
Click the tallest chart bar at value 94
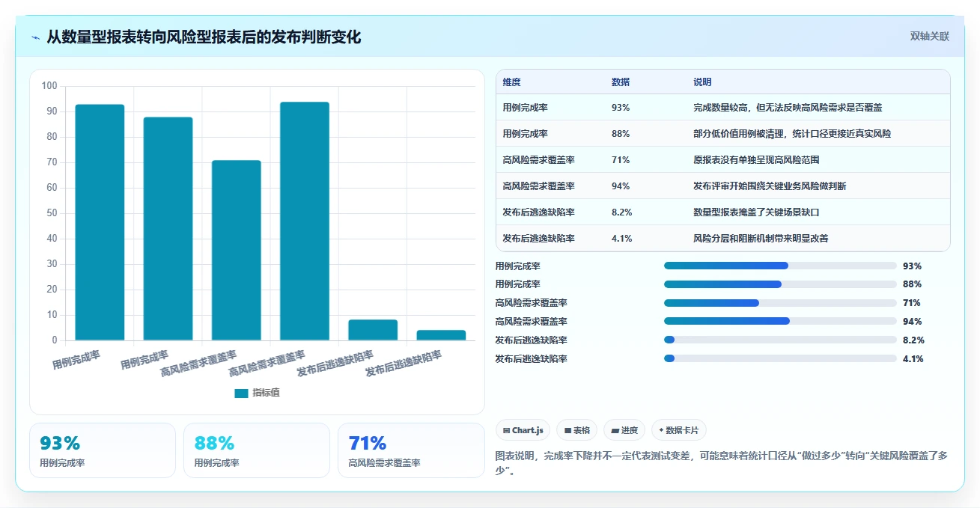[x=305, y=221]
